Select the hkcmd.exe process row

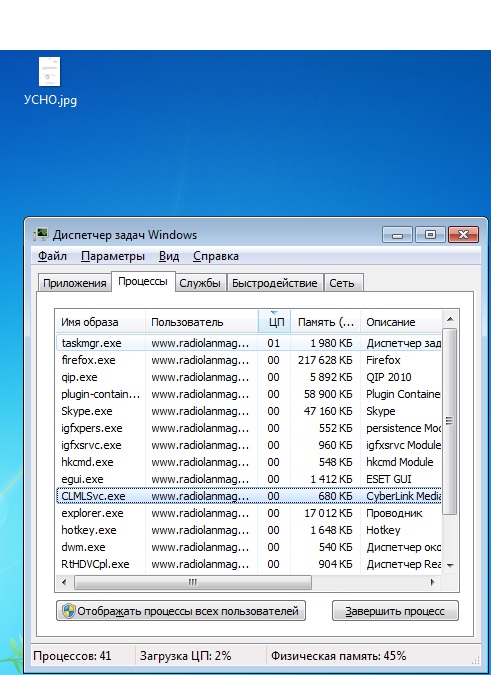click(x=249, y=462)
